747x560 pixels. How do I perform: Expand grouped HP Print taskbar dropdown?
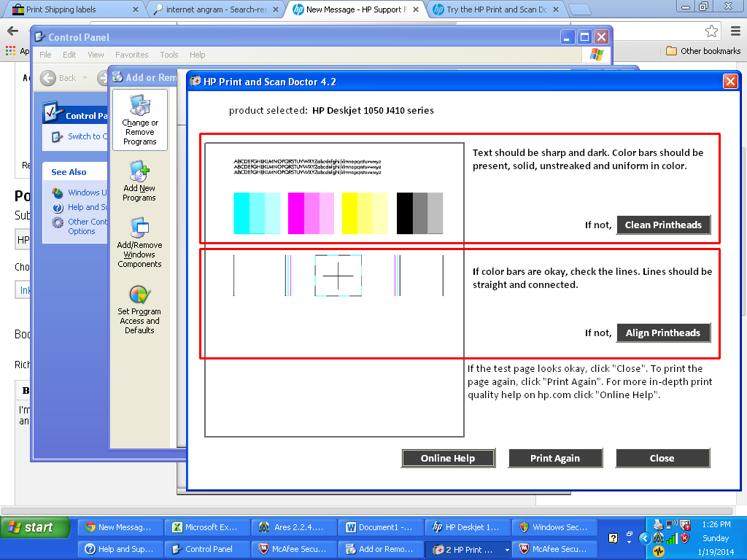(x=507, y=550)
